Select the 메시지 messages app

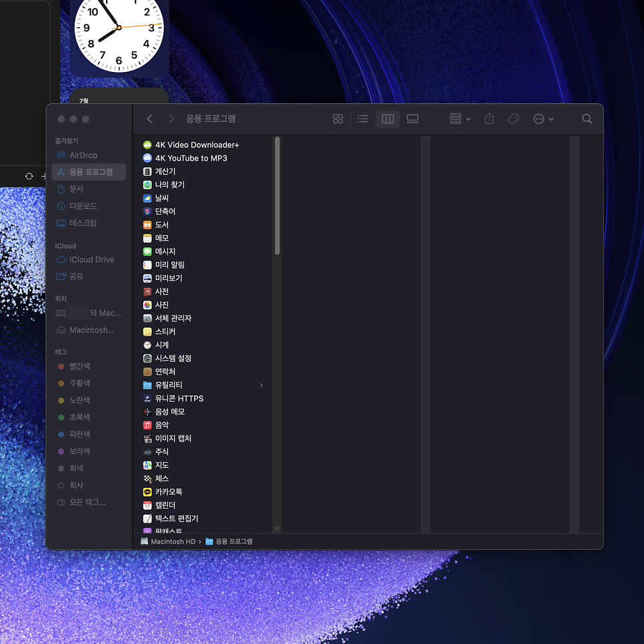pos(203,252)
